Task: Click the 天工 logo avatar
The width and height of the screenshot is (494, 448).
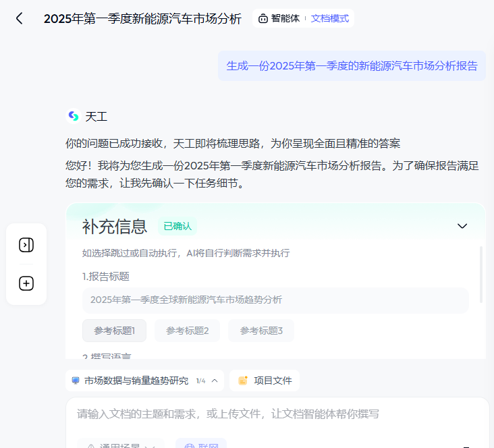Action: [74, 116]
